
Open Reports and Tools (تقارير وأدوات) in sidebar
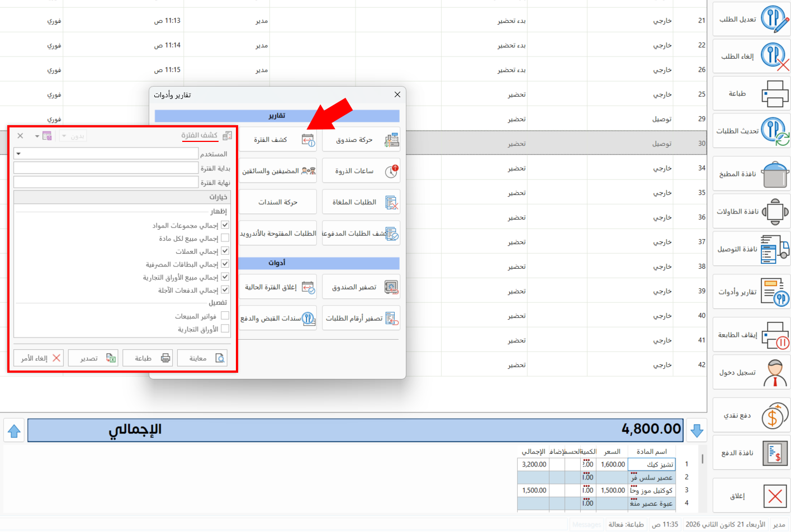(752, 292)
